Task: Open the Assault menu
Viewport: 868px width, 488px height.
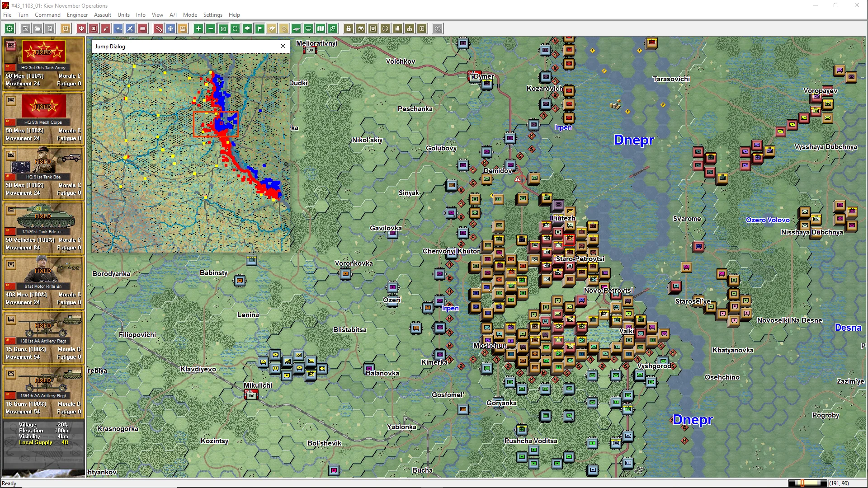Action: (103, 15)
